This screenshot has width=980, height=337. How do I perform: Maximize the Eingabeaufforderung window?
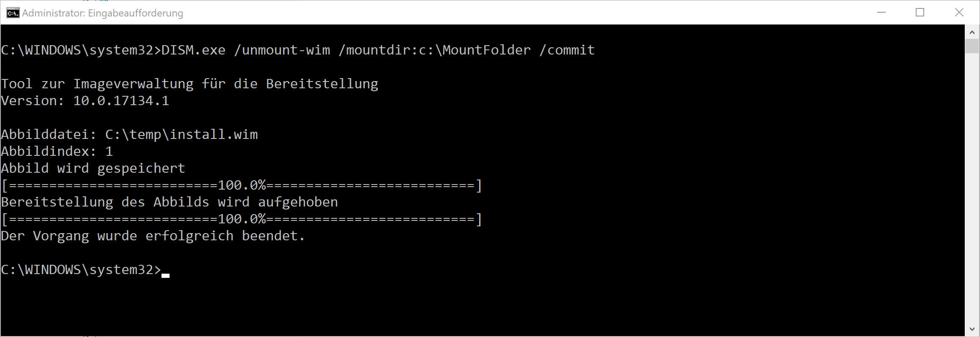tap(920, 13)
